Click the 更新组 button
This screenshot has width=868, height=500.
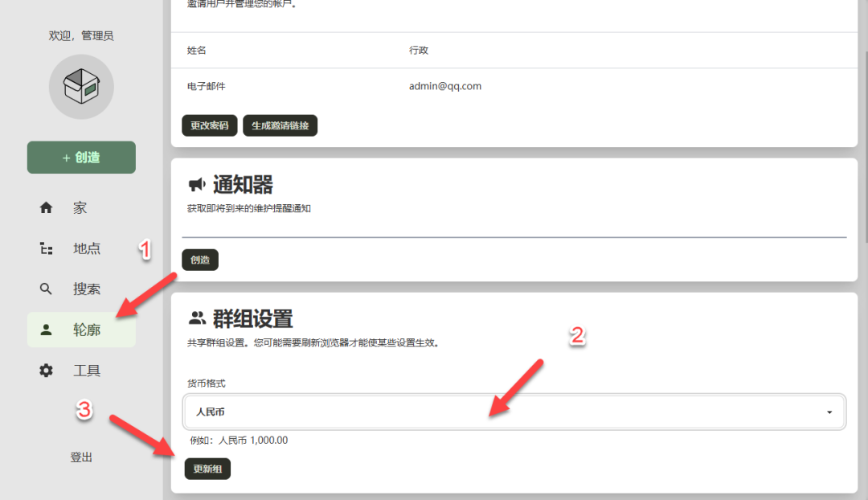(x=207, y=469)
